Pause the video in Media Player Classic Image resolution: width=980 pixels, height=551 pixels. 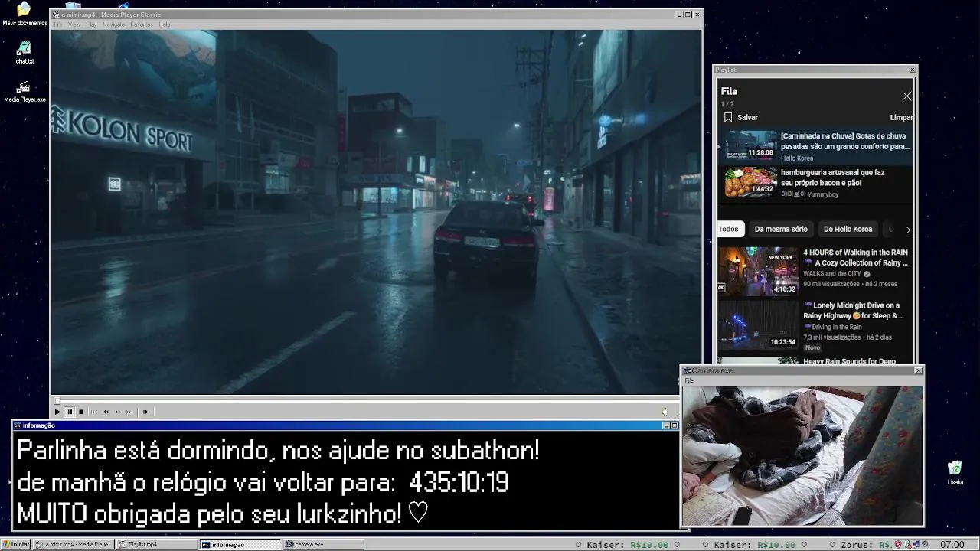[x=70, y=412]
